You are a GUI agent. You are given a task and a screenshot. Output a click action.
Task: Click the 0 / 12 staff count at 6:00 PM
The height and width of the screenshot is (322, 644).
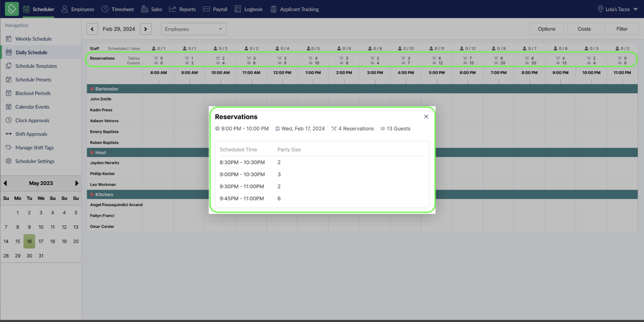pyautogui.click(x=468, y=49)
